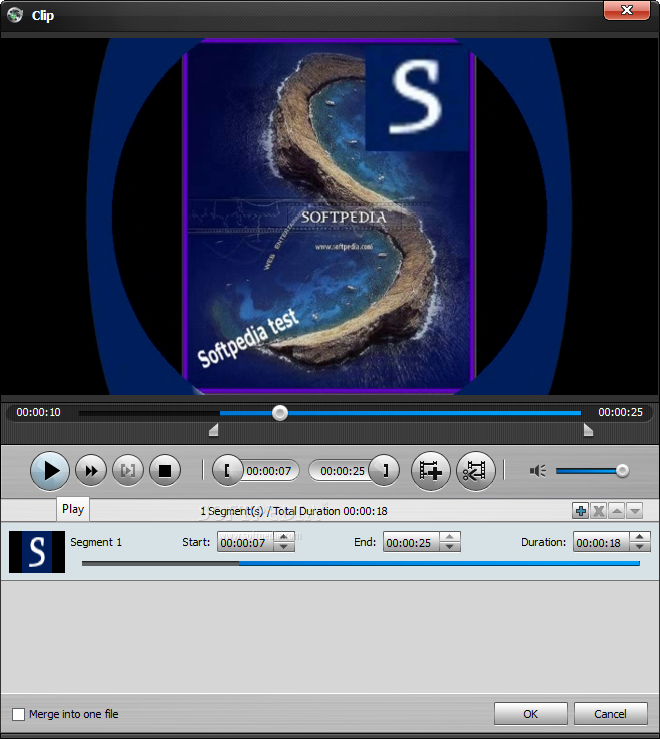Viewport: 660px width, 739px height.
Task: Enable Merge into one file checkbox
Action: (18, 714)
